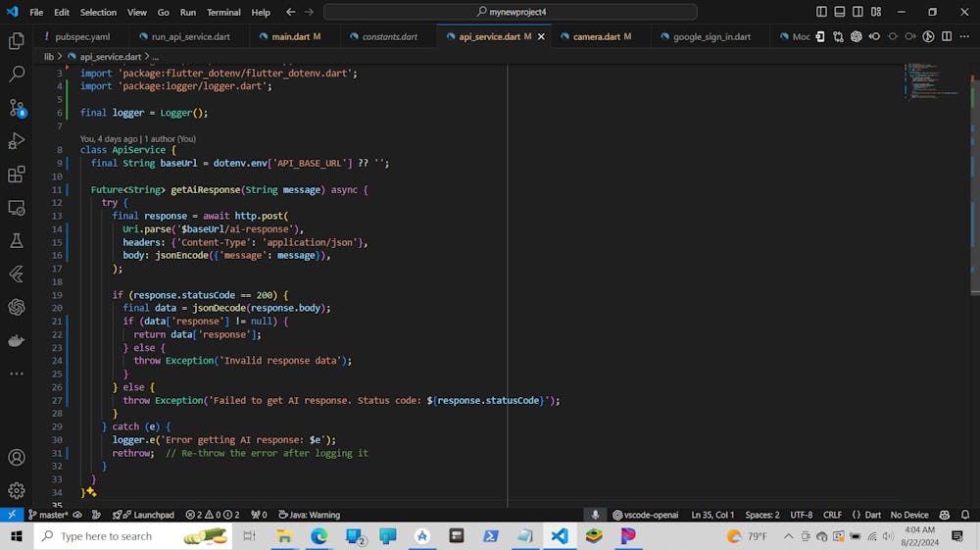
Task: Open the Docker whale icon view
Action: click(x=17, y=340)
